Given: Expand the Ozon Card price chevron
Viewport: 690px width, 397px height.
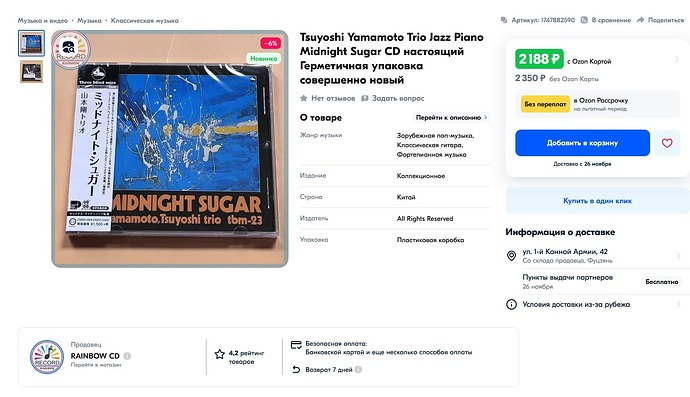Looking at the screenshot, I should (x=677, y=59).
